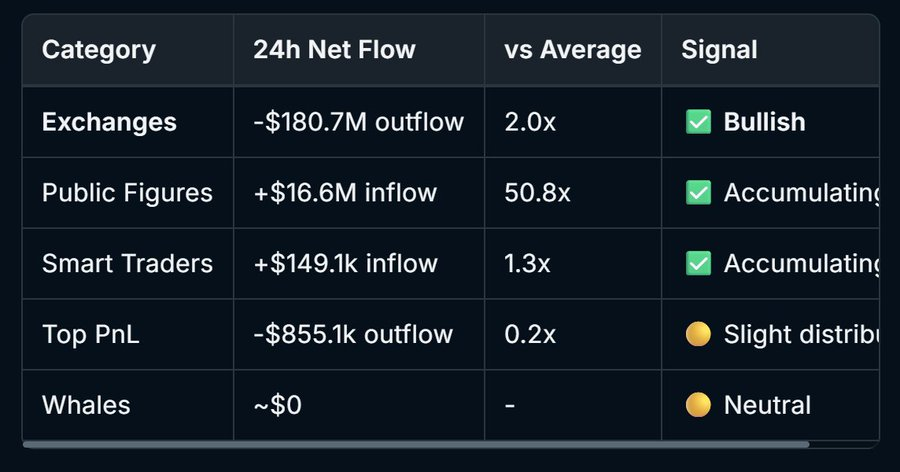Click the yellow circle beside Neutral
This screenshot has width=900, height=472.
click(698, 405)
